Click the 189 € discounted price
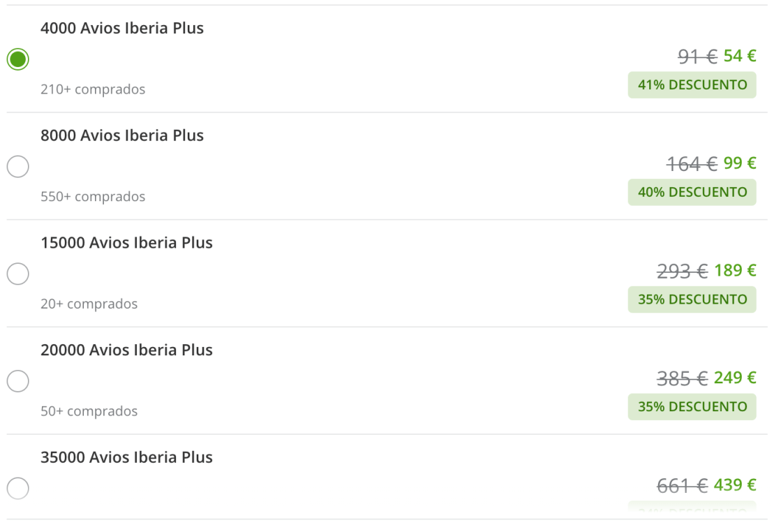Viewport: 781px width, 532px height. tap(735, 270)
